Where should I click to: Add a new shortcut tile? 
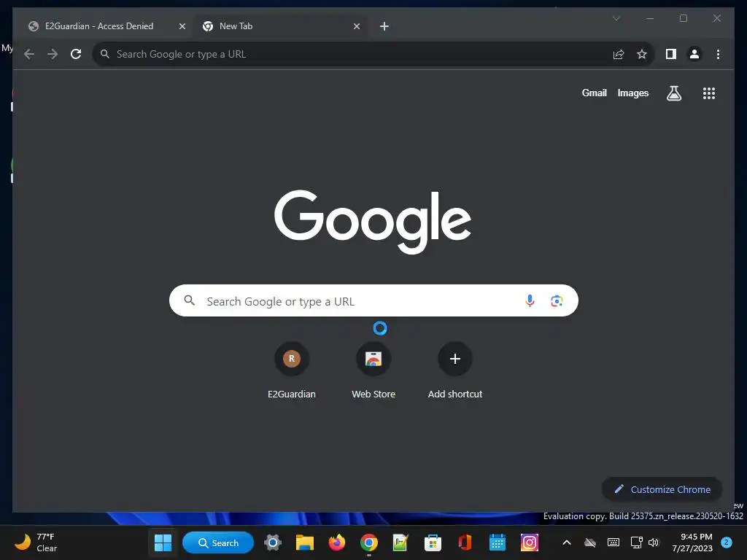tap(455, 371)
